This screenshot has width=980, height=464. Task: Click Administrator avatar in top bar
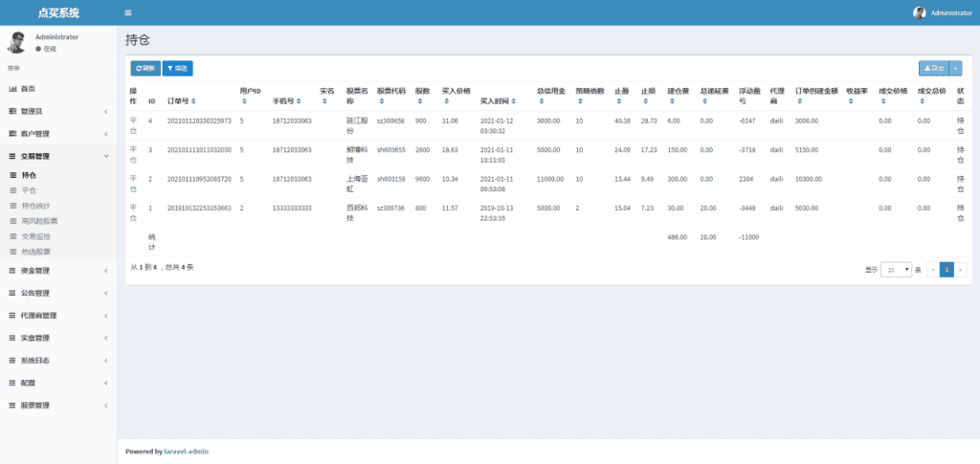(920, 12)
